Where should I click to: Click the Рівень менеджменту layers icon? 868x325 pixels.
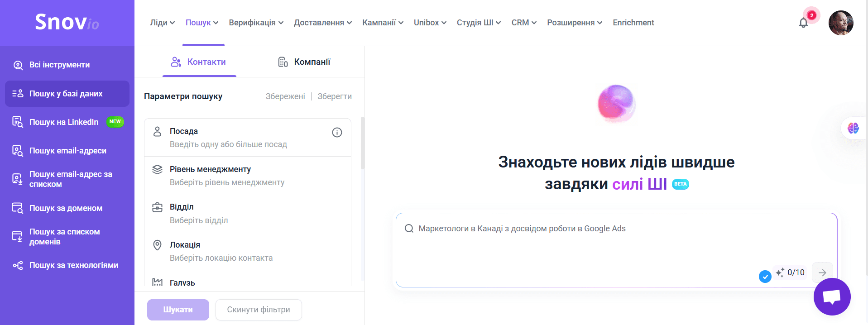[x=157, y=169]
